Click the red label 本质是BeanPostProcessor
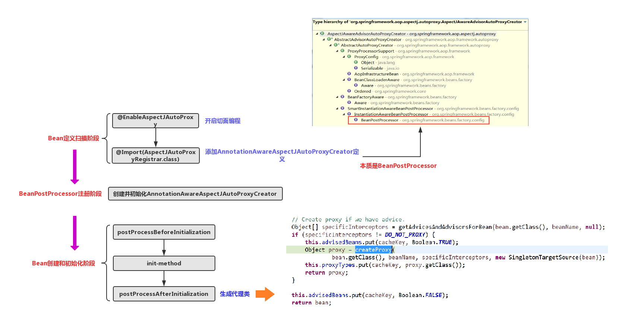Image resolution: width=644 pixels, height=313 pixels. (398, 166)
